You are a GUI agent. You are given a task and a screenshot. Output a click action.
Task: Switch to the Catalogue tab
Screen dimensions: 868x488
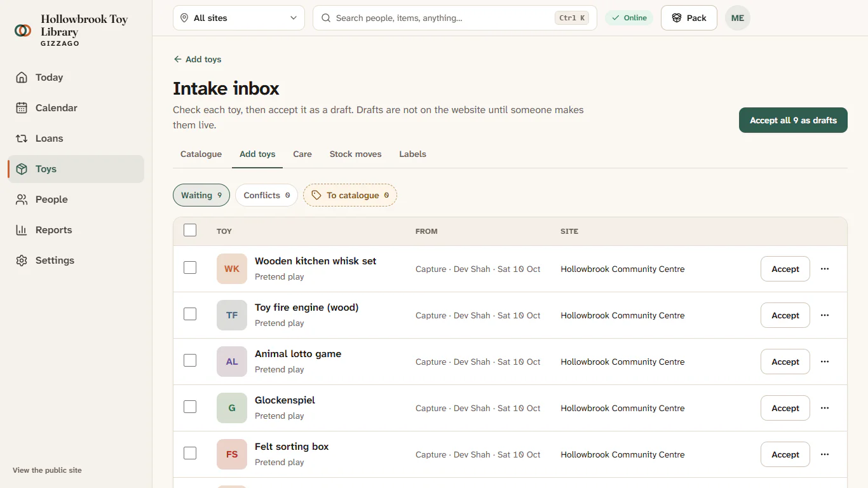201,154
